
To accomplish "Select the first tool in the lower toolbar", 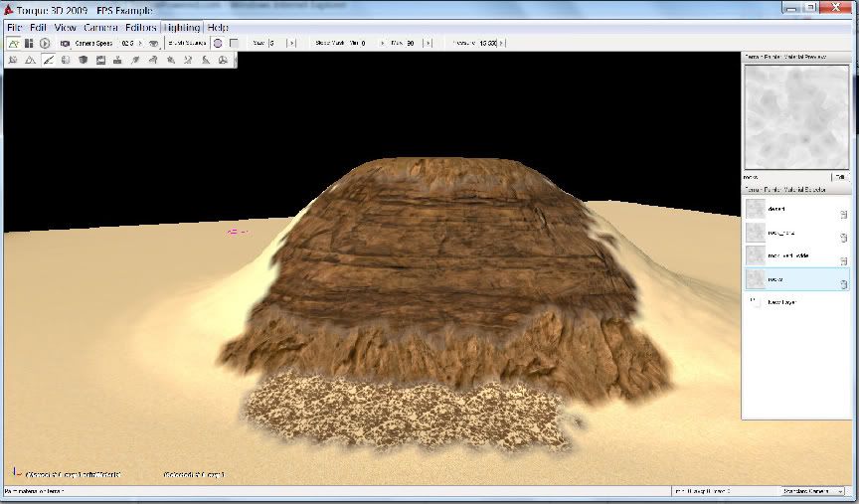I will (x=12, y=61).
